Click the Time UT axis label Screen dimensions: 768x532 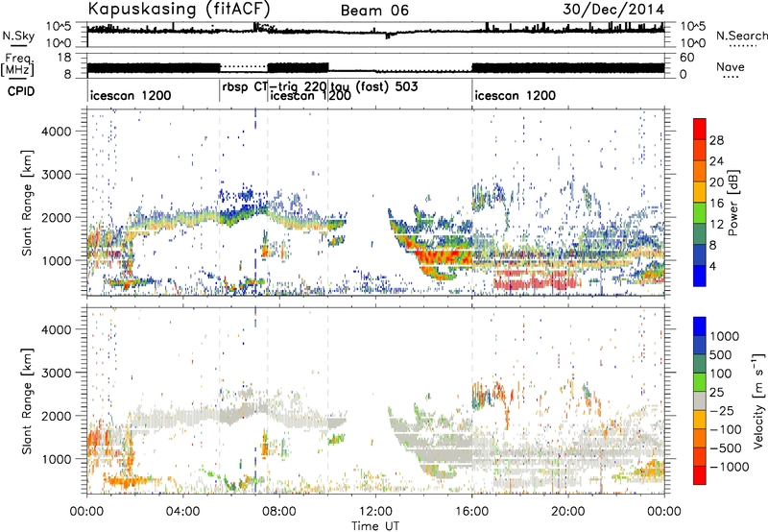point(375,526)
